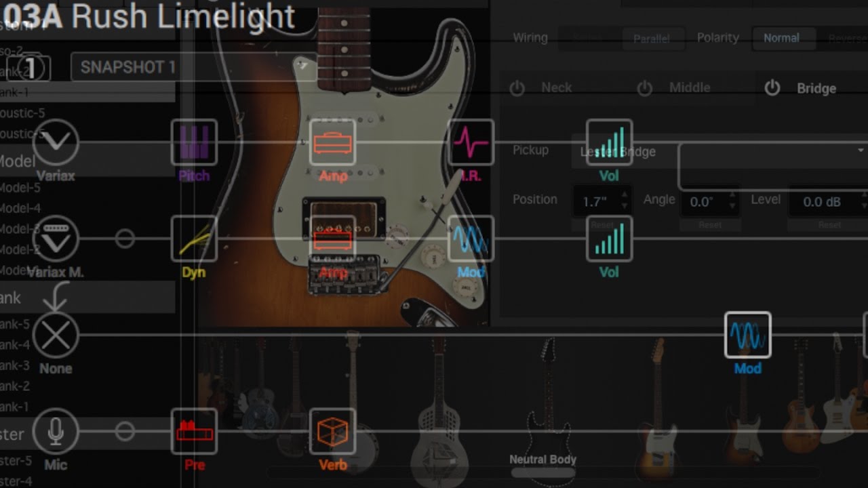Set wiring to Series
The image size is (868, 488).
point(587,39)
